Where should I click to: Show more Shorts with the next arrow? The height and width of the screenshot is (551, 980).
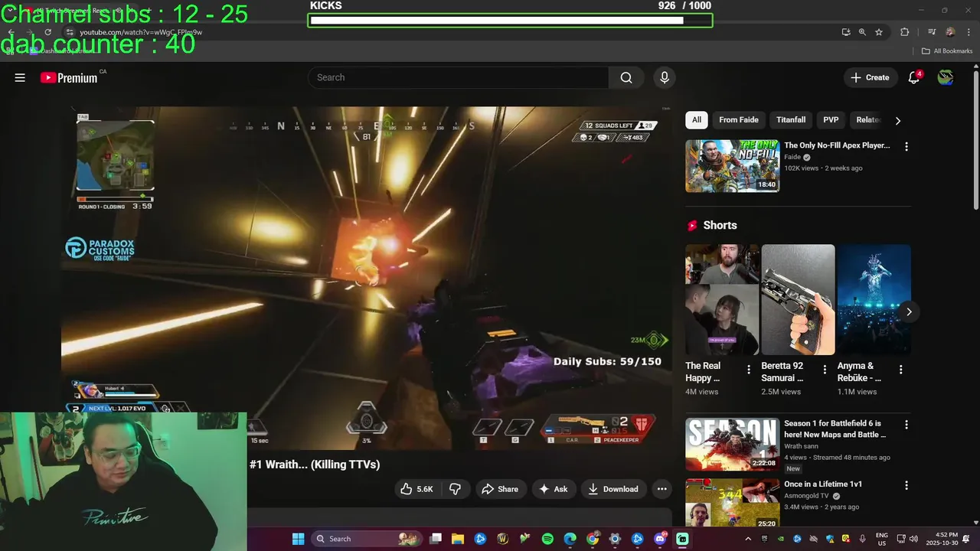pyautogui.click(x=909, y=311)
